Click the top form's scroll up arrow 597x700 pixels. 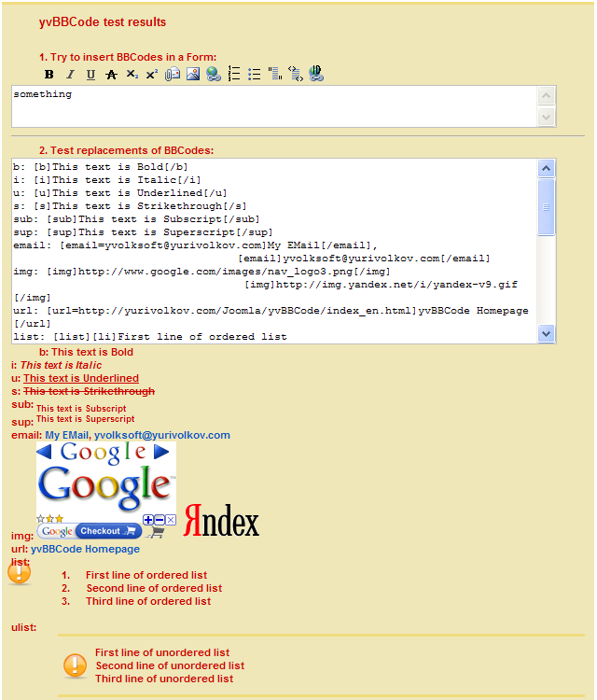(x=546, y=95)
